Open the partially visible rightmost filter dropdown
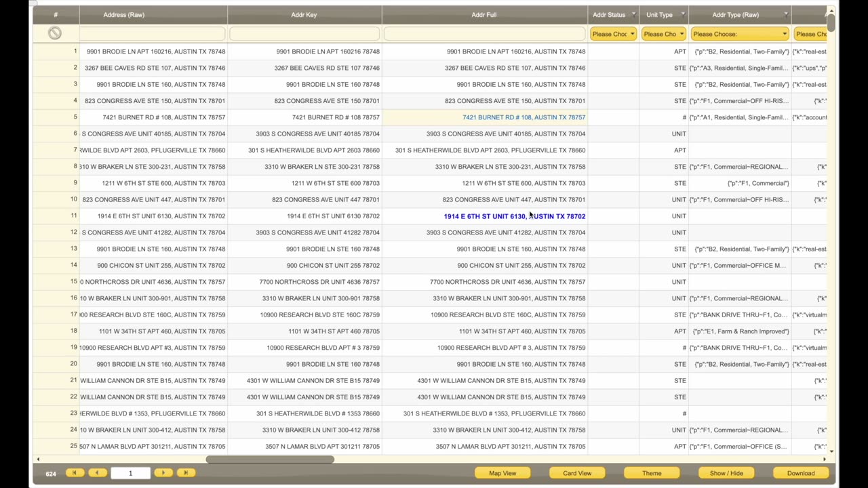 [810, 34]
